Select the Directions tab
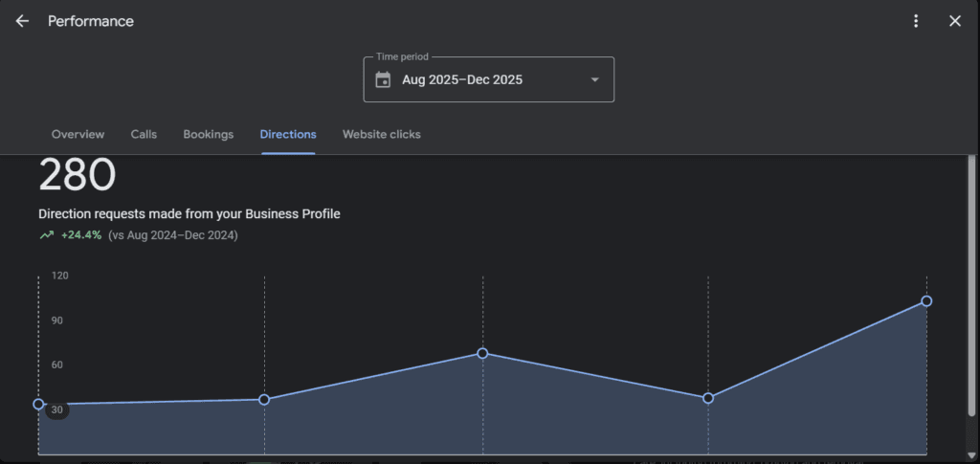The width and height of the screenshot is (980, 464). pyautogui.click(x=288, y=135)
